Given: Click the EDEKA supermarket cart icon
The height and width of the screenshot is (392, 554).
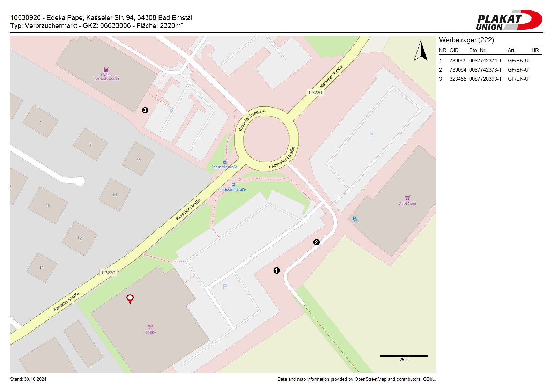Looking at the screenshot, I should coord(150,327).
